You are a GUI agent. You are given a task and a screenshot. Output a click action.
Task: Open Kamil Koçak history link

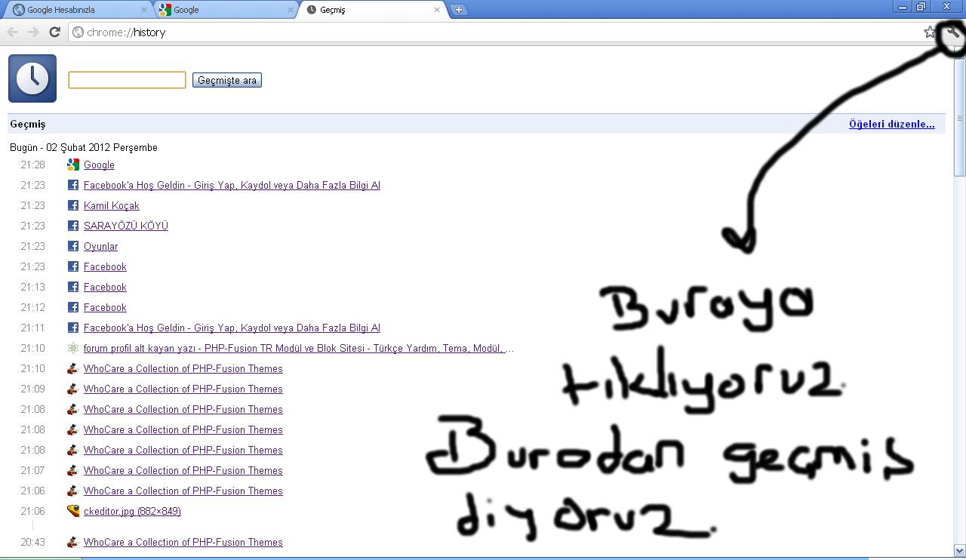tap(112, 205)
